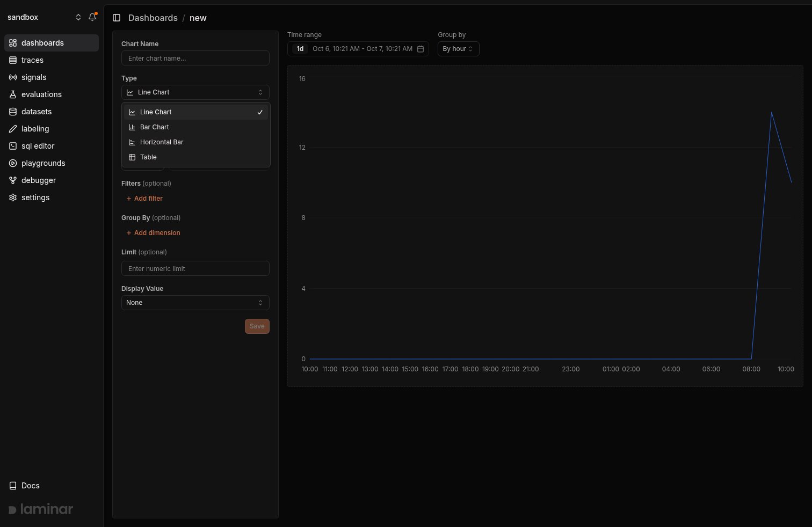Open the notifications bell icon

pos(92,17)
